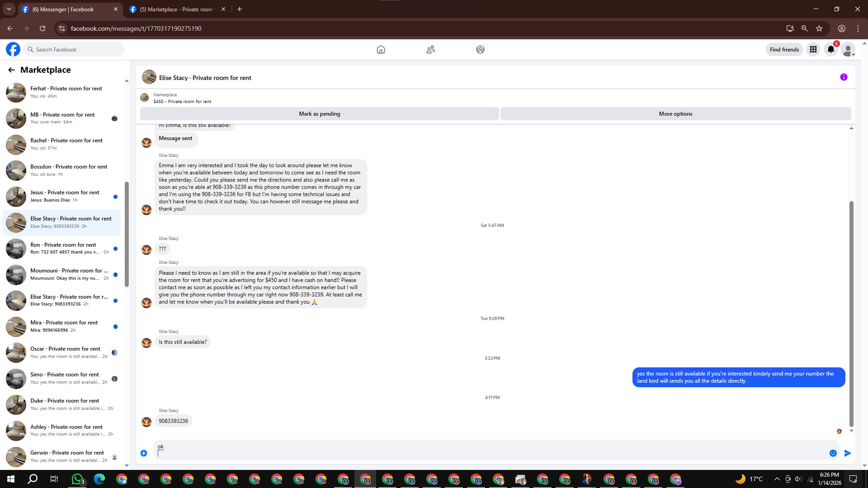Show hidden icons in system tray
Viewport: 868px width, 488px height.
(776, 479)
